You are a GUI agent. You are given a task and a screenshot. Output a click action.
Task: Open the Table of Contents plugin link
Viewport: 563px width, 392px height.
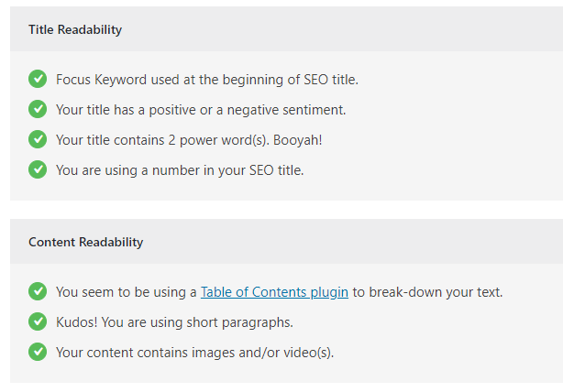274,292
